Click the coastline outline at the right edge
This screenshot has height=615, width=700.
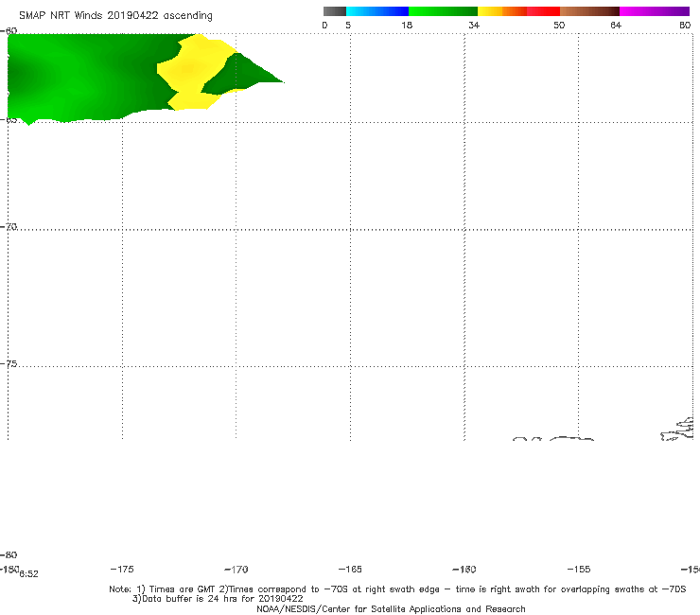coord(677,429)
